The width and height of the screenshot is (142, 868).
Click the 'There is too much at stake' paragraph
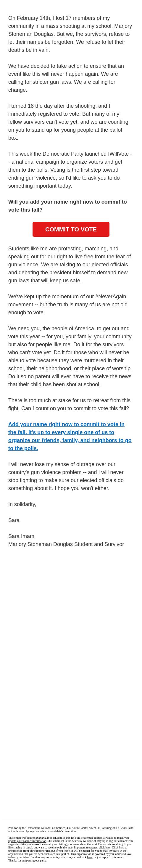(69, 404)
